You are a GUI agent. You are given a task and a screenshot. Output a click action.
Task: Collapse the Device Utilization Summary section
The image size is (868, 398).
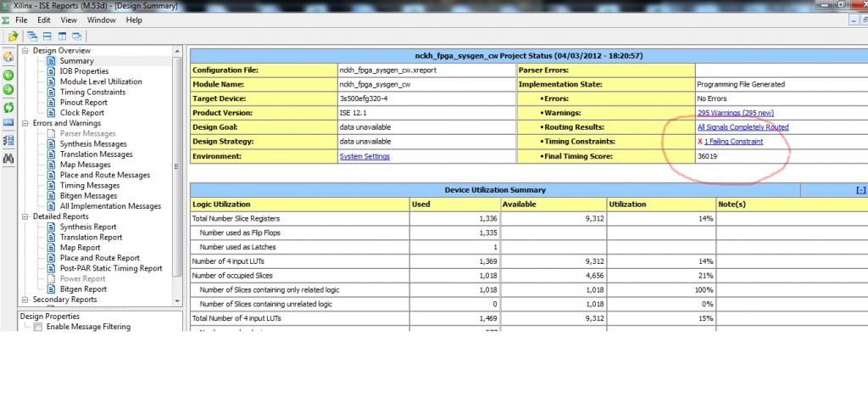click(861, 190)
